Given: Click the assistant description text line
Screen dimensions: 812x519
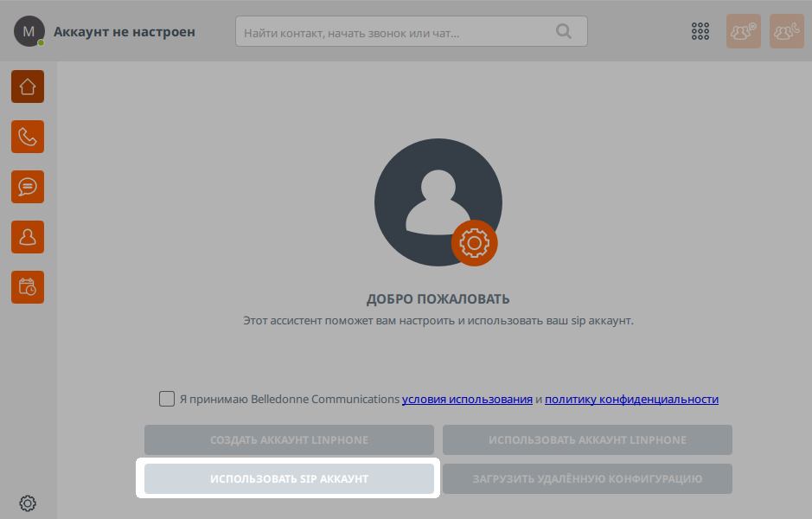Looking at the screenshot, I should point(438,321).
